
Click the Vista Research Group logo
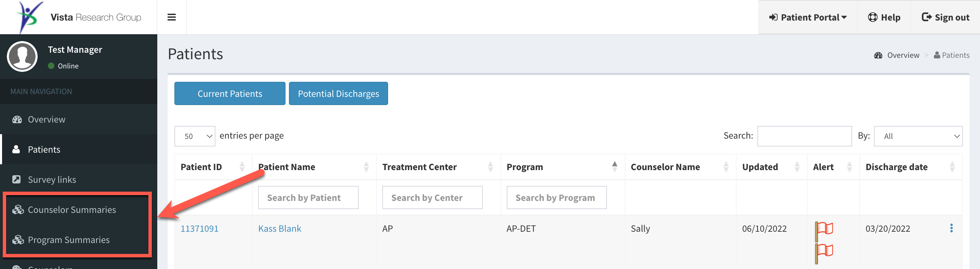tap(79, 17)
